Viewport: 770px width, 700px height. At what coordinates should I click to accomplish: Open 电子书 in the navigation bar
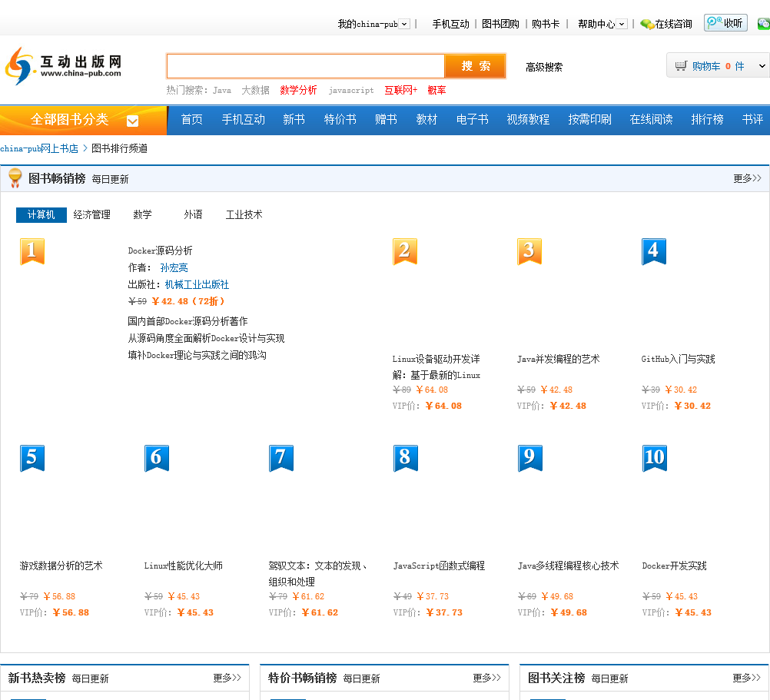(472, 119)
